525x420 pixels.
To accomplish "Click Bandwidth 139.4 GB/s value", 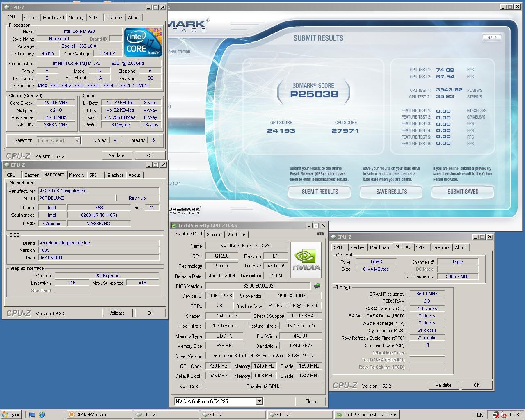I will pyautogui.click(x=301, y=346).
